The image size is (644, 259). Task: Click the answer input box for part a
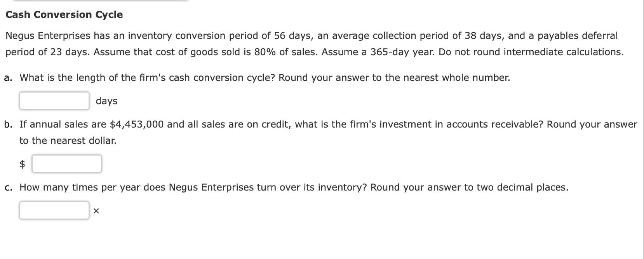pyautogui.click(x=54, y=100)
